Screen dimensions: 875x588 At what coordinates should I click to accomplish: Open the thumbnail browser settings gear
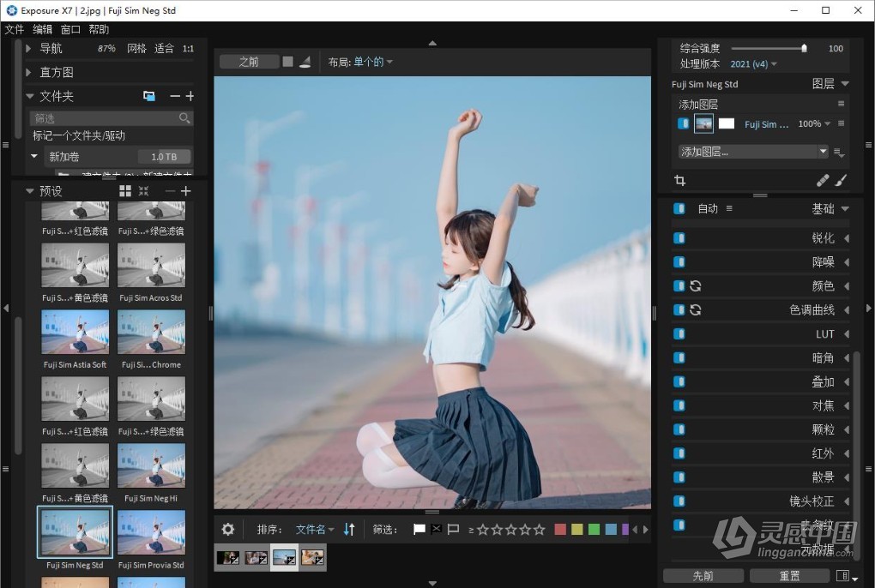click(x=227, y=529)
